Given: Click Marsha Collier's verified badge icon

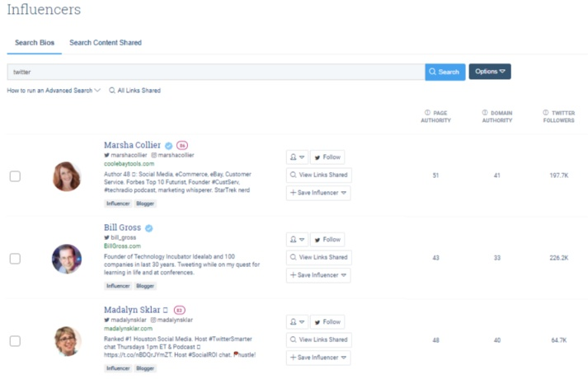Looking at the screenshot, I should pos(169,146).
